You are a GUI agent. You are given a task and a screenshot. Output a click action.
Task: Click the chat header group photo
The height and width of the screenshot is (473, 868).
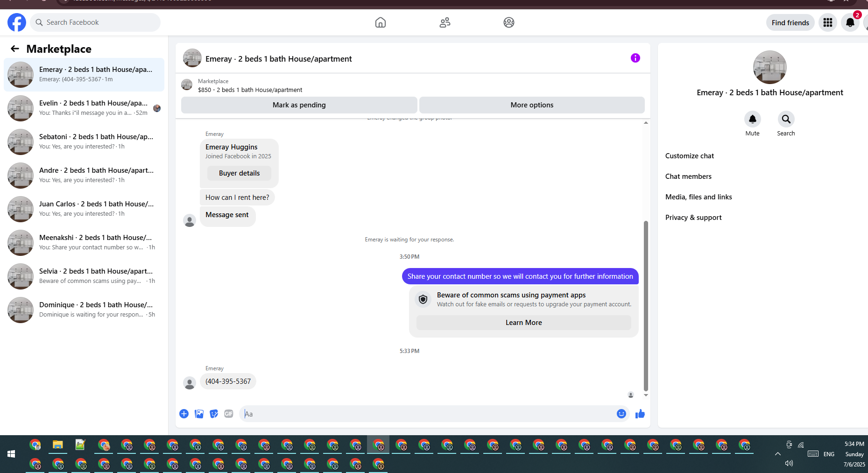coord(192,58)
